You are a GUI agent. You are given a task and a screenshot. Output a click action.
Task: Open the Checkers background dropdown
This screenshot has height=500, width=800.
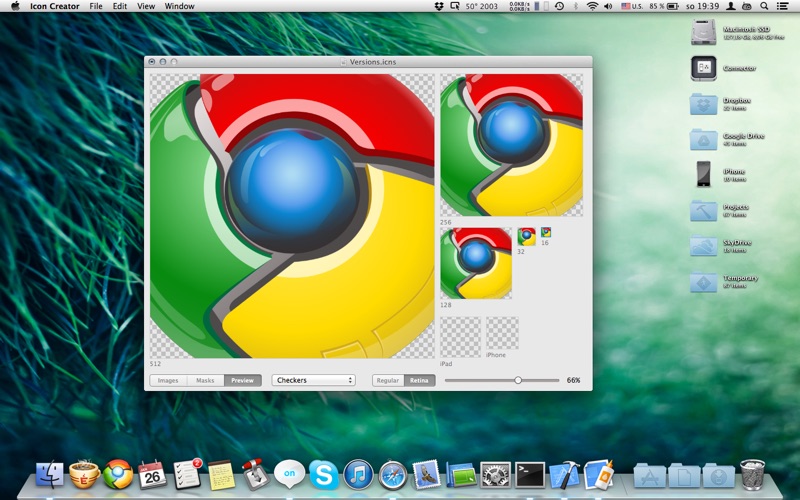coord(313,380)
